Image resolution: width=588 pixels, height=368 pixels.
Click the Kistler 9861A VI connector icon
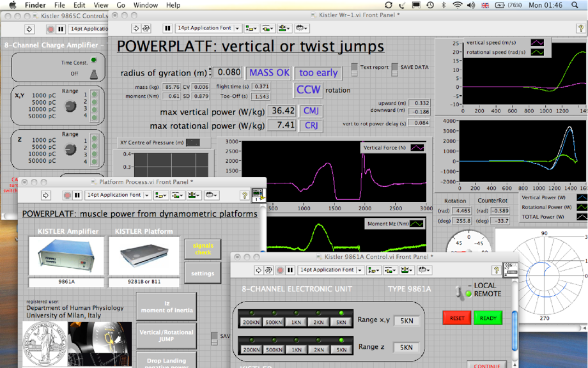(x=511, y=270)
